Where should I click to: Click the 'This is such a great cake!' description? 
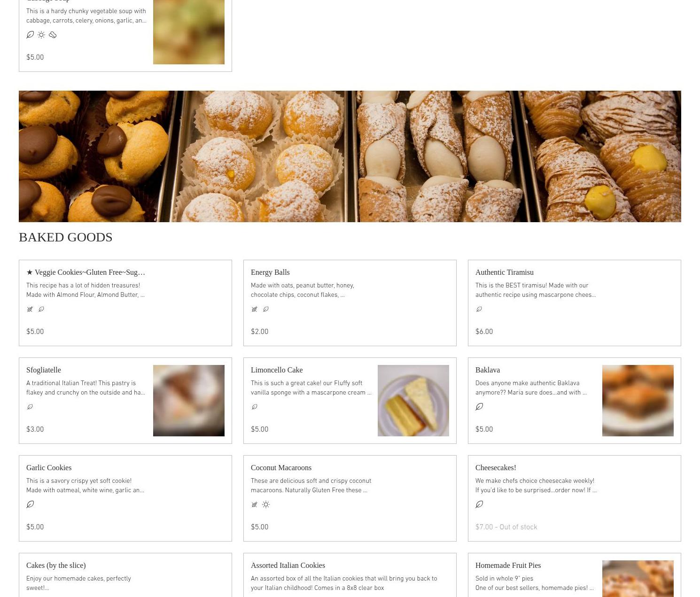click(311, 388)
